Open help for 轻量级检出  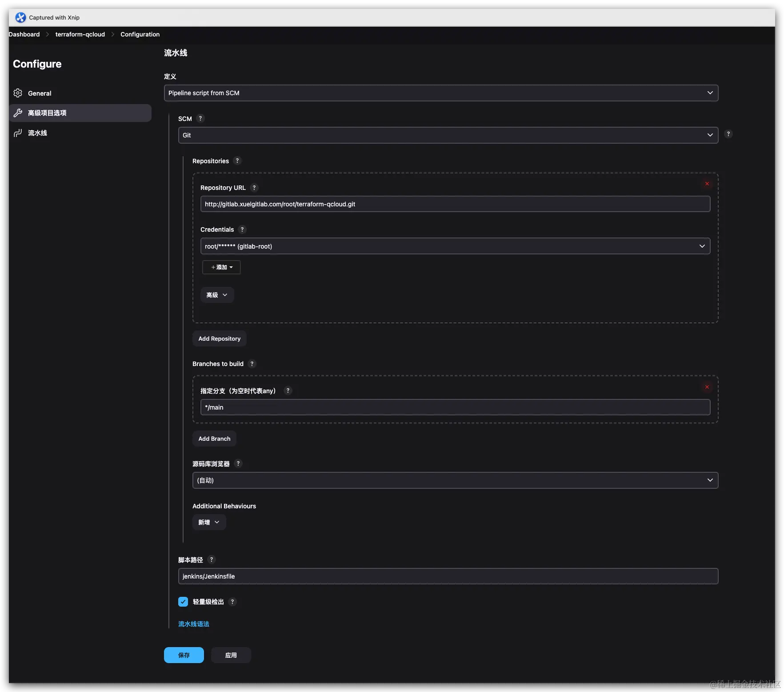(232, 602)
